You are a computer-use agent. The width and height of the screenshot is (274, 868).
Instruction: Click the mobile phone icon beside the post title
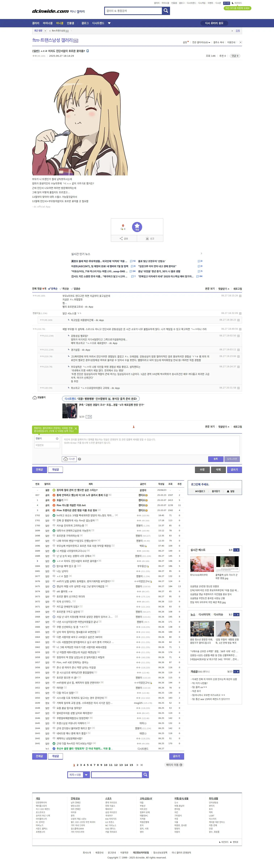pos(88,51)
